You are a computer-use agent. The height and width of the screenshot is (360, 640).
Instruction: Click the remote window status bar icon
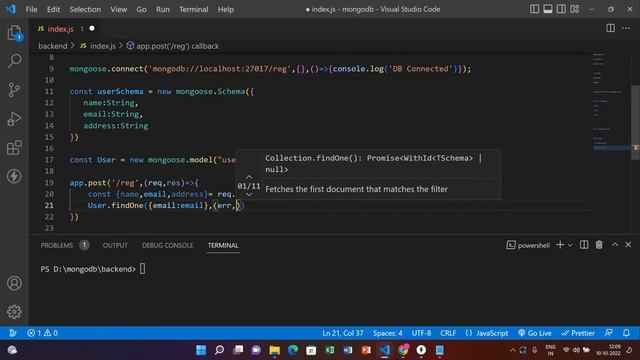click(13, 333)
